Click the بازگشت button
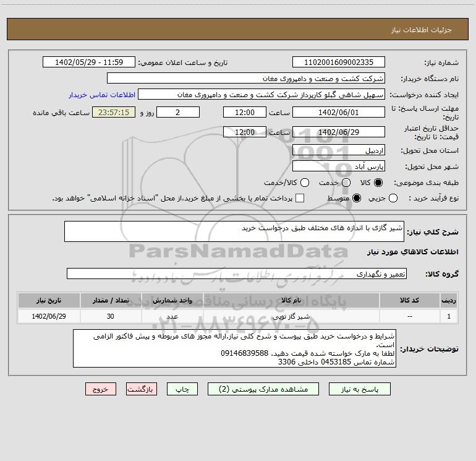The height and width of the screenshot is (461, 476). pos(142,389)
